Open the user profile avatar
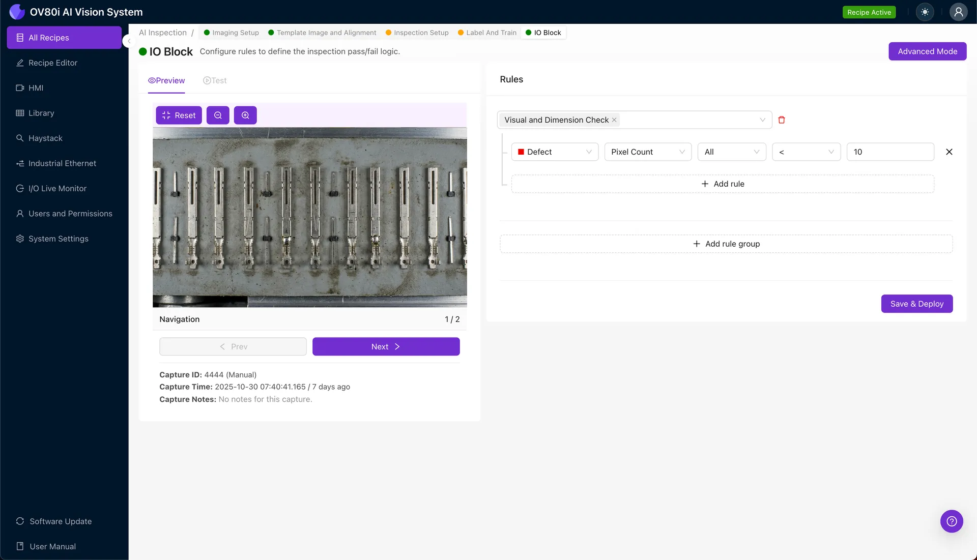The image size is (977, 560). pos(959,12)
